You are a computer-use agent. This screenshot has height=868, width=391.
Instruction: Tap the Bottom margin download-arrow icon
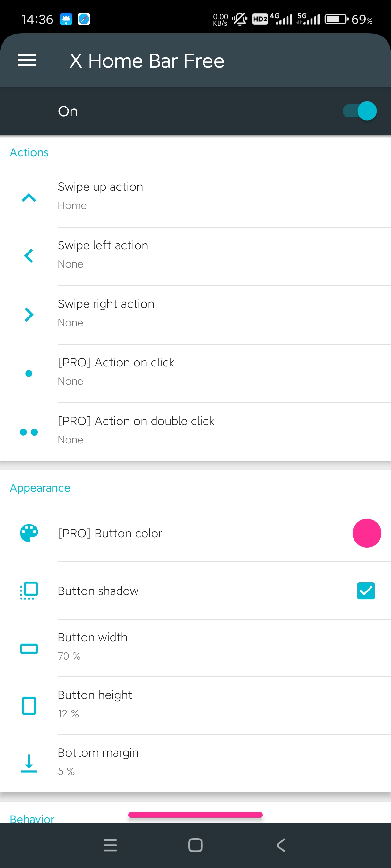29,763
